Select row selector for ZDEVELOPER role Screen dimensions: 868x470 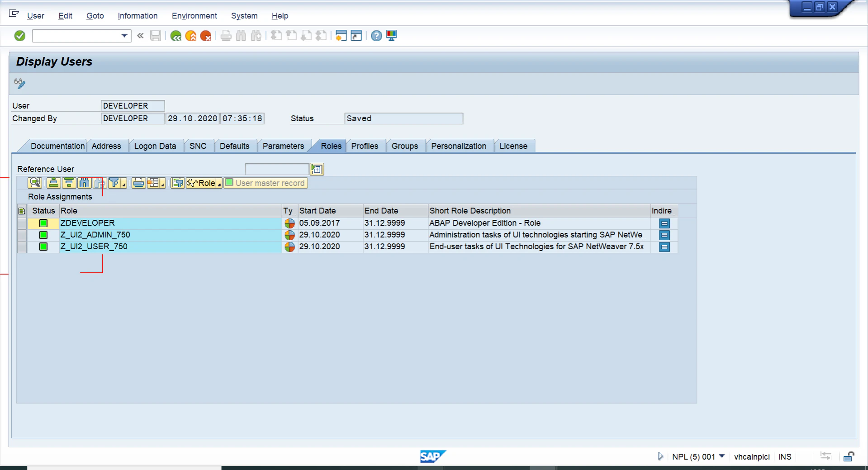tap(22, 223)
